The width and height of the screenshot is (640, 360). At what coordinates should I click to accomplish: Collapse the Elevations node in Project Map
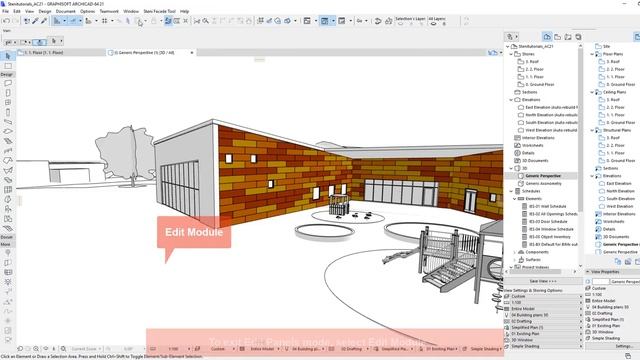click(x=511, y=100)
